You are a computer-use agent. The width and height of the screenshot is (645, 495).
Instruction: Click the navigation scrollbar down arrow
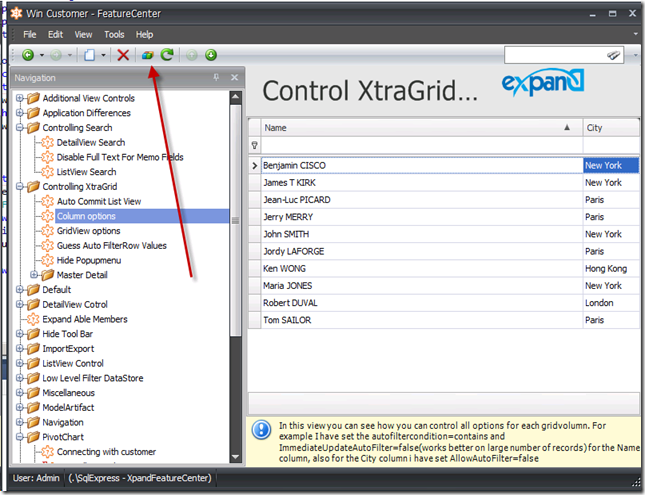click(236, 457)
